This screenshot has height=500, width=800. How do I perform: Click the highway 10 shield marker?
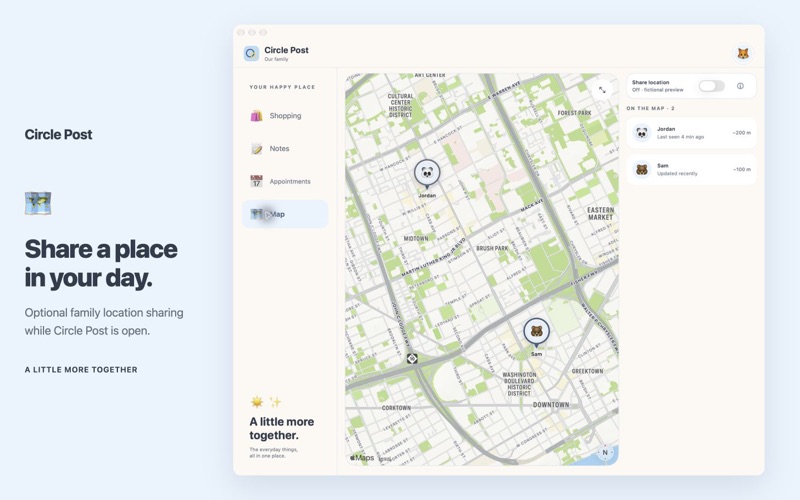(412, 359)
